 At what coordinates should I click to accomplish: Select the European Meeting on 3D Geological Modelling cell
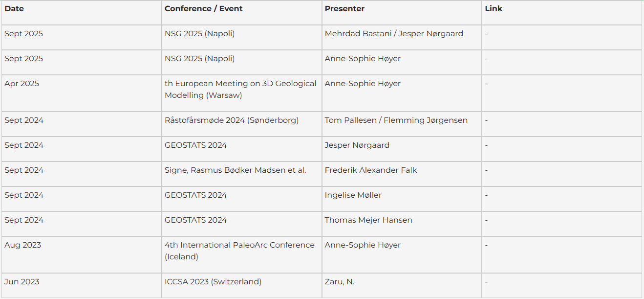click(x=240, y=90)
